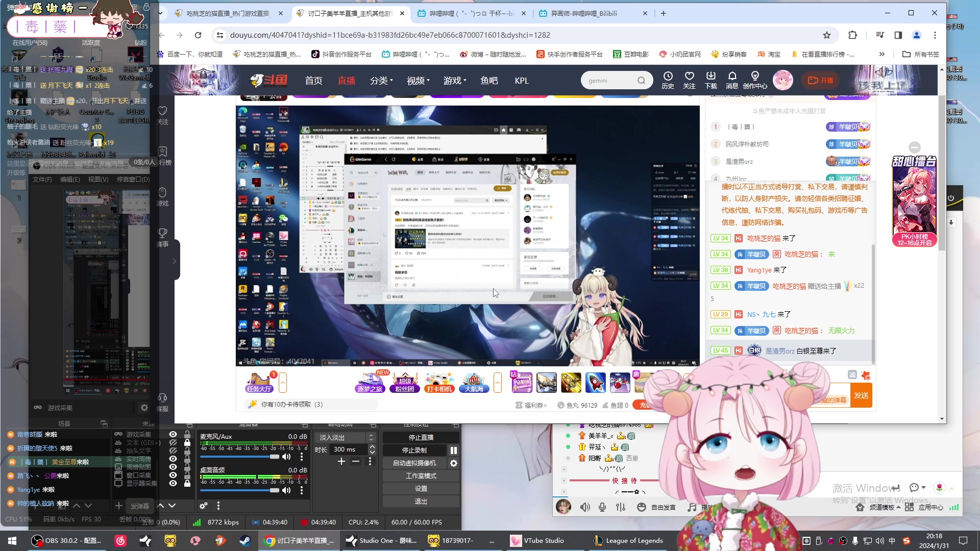
Task: Open the 逐梦之旅 activity icon
Action: pyautogui.click(x=370, y=383)
